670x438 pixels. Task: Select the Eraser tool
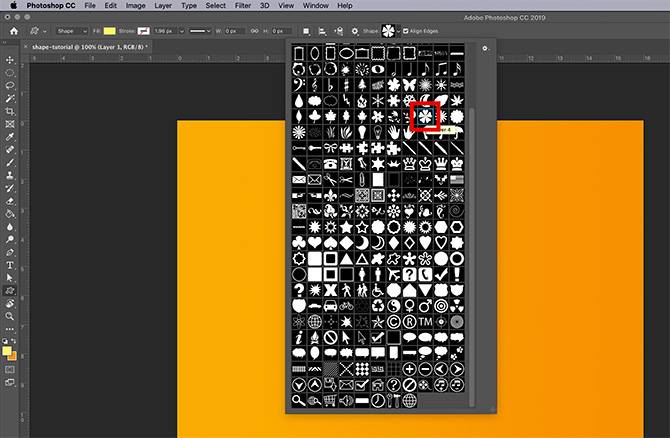tap(9, 201)
